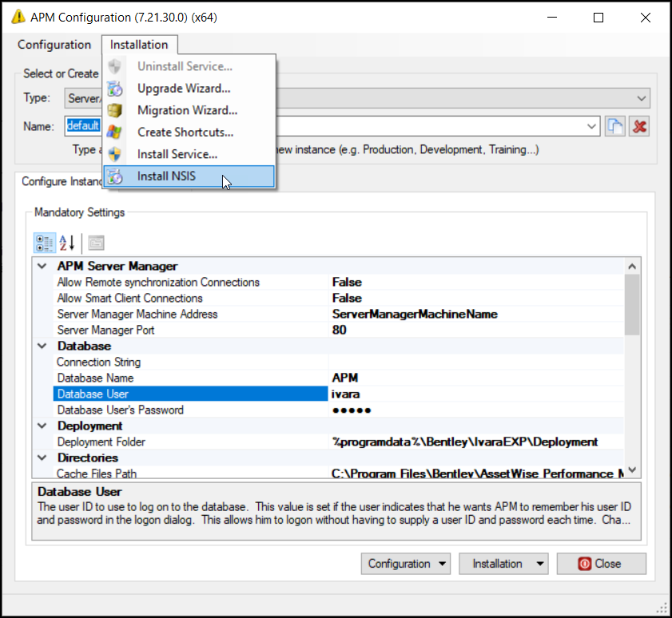
Task: Open the Configuration menu in menu bar
Action: pos(54,45)
